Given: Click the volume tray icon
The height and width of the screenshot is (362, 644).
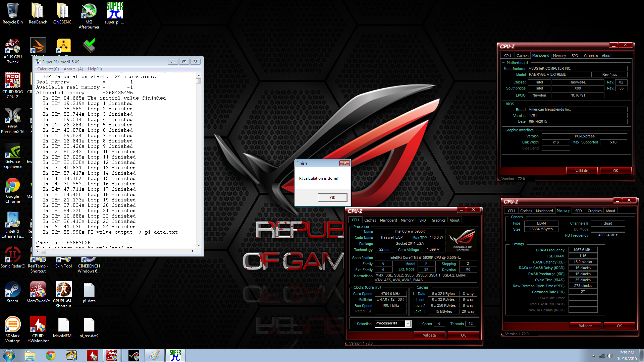Looking at the screenshot, I should [x=610, y=356].
